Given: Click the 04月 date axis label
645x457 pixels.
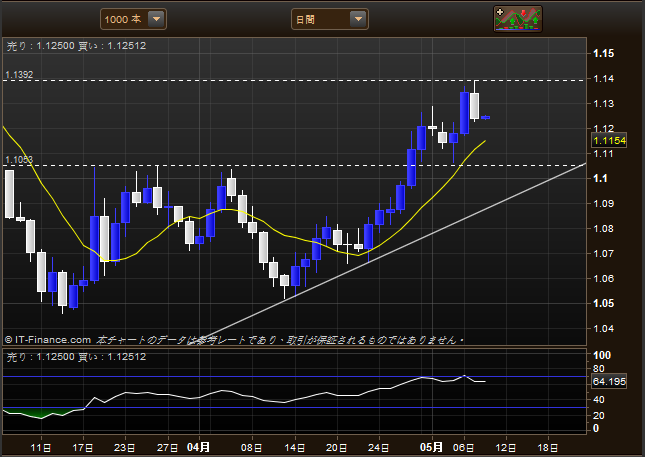Looking at the screenshot, I should (x=198, y=447).
